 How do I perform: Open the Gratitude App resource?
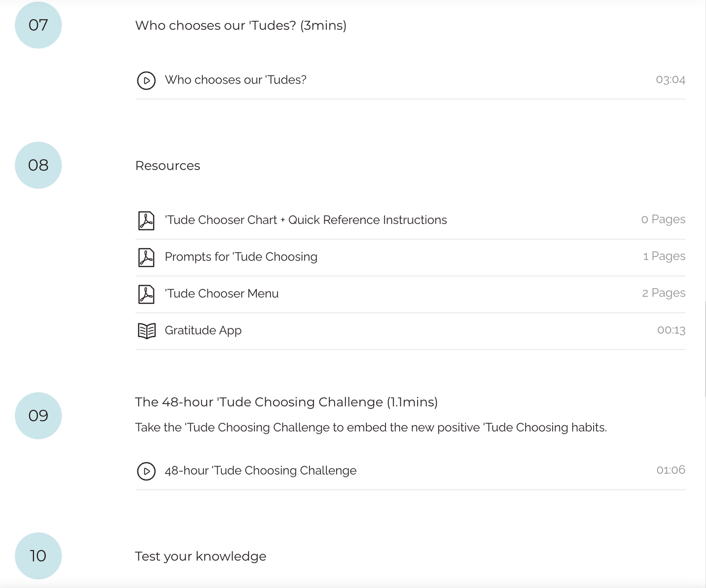point(203,330)
